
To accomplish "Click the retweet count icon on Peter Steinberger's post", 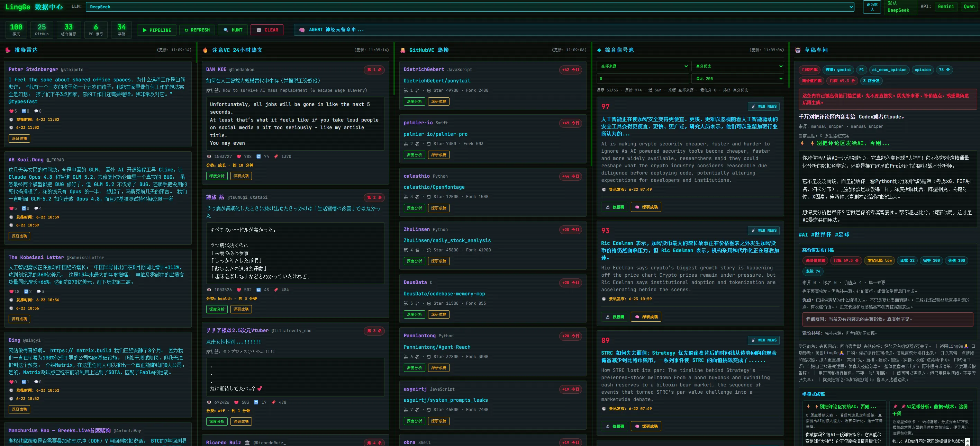I will 24,111.
